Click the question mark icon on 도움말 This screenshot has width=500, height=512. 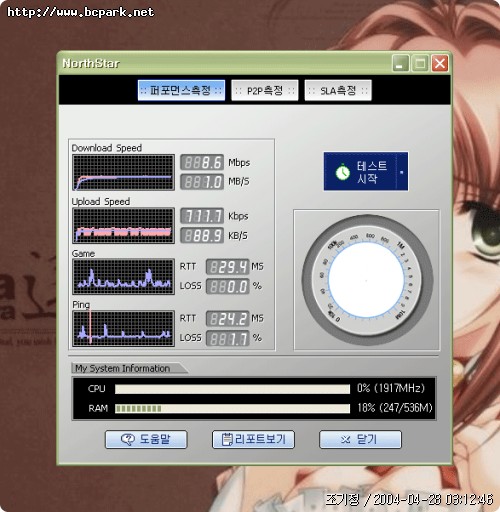pyautogui.click(x=128, y=440)
